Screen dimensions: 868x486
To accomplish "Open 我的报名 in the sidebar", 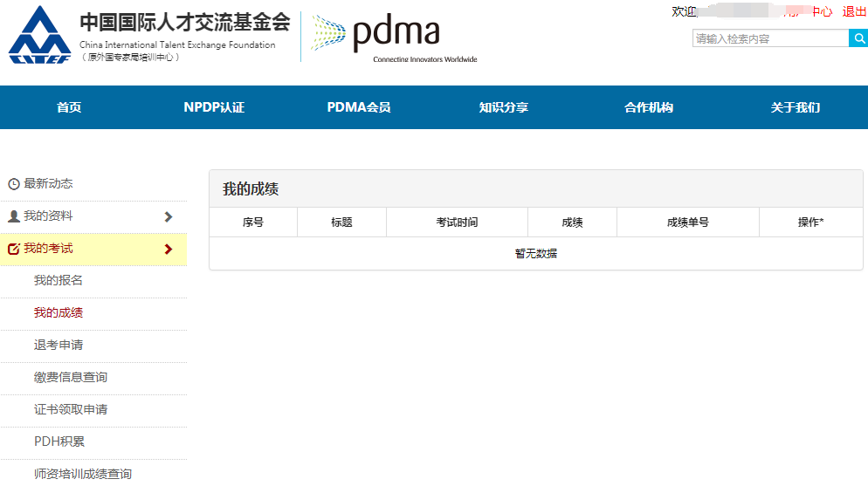I will tap(59, 281).
